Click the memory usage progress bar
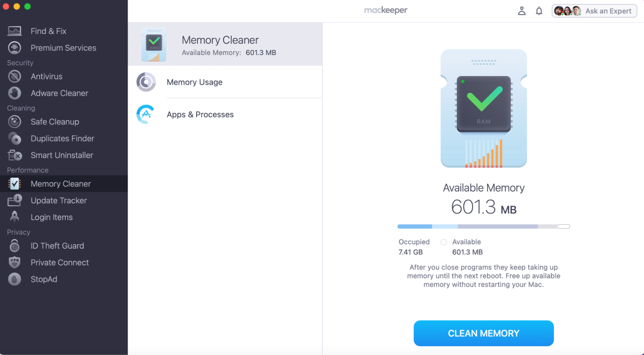The image size is (644, 355). pyautogui.click(x=483, y=226)
